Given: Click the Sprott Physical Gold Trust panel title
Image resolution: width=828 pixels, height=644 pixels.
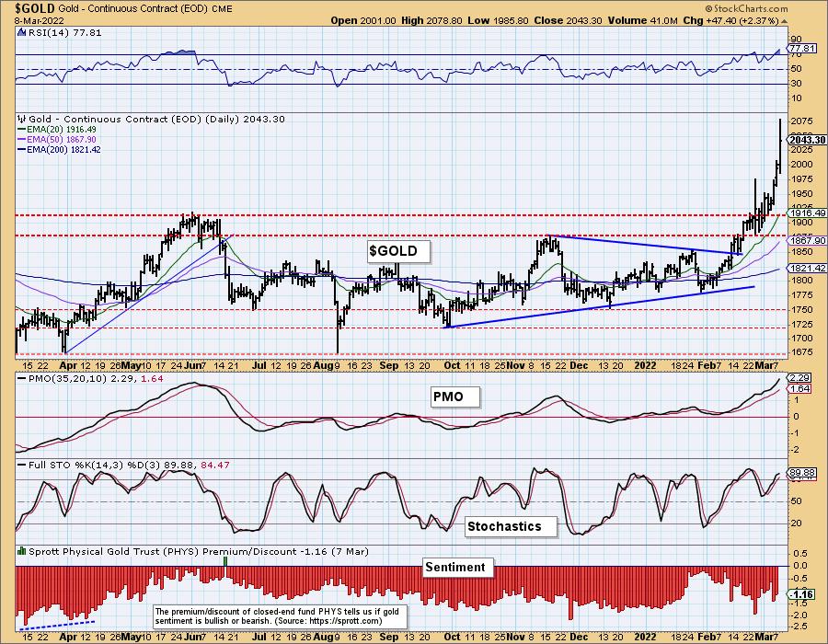Looking at the screenshot, I should (199, 551).
